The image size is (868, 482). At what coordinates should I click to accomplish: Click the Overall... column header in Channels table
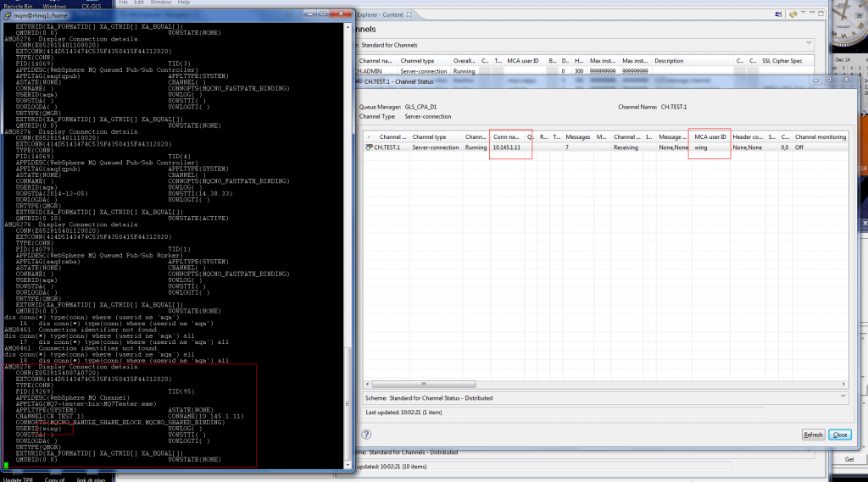[464, 61]
